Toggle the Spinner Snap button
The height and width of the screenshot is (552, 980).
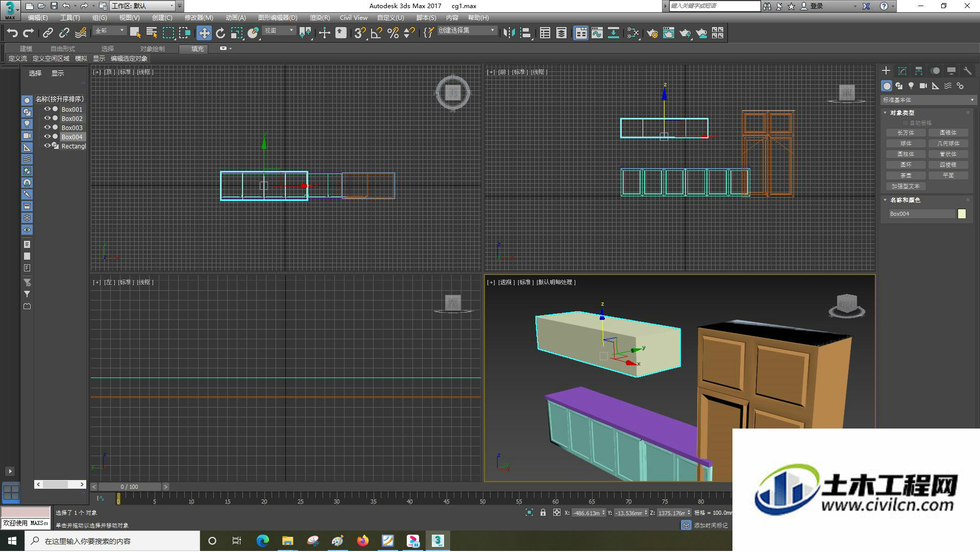pyautogui.click(x=409, y=33)
